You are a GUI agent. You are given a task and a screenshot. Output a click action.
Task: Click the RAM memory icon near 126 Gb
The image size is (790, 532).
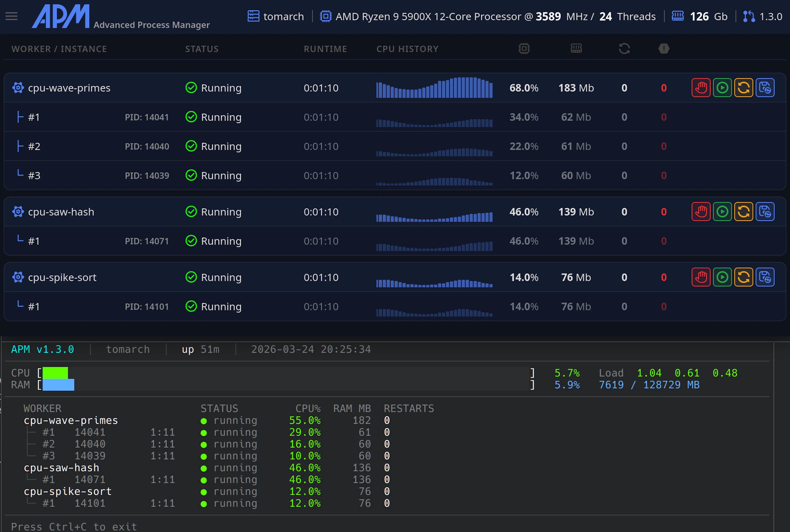[678, 16]
